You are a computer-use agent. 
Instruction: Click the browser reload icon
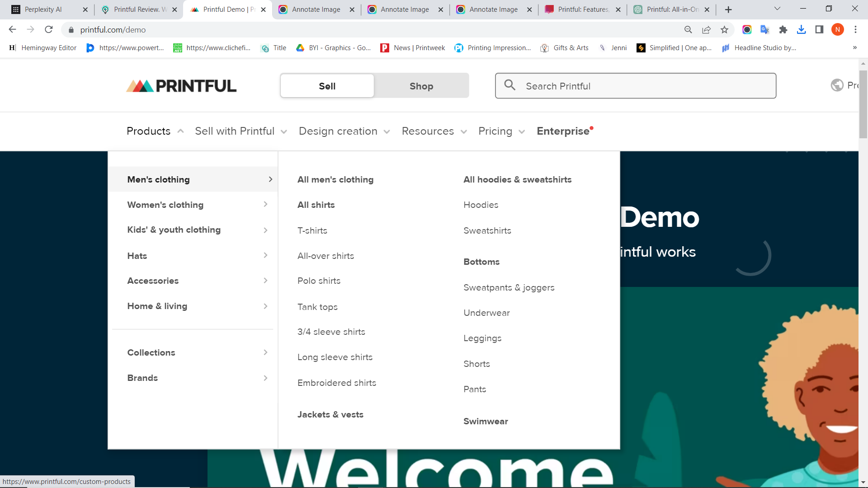click(49, 30)
